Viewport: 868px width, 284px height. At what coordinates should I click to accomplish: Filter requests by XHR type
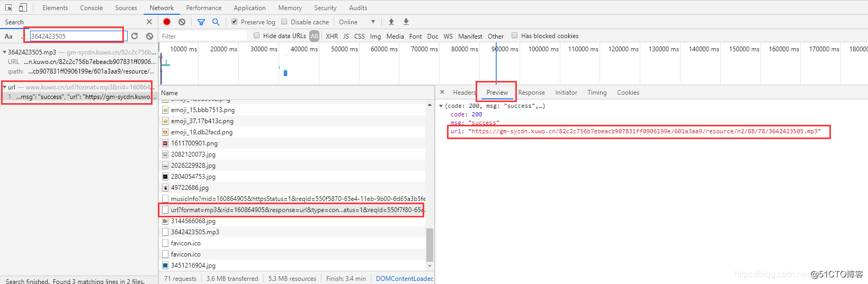coord(332,36)
